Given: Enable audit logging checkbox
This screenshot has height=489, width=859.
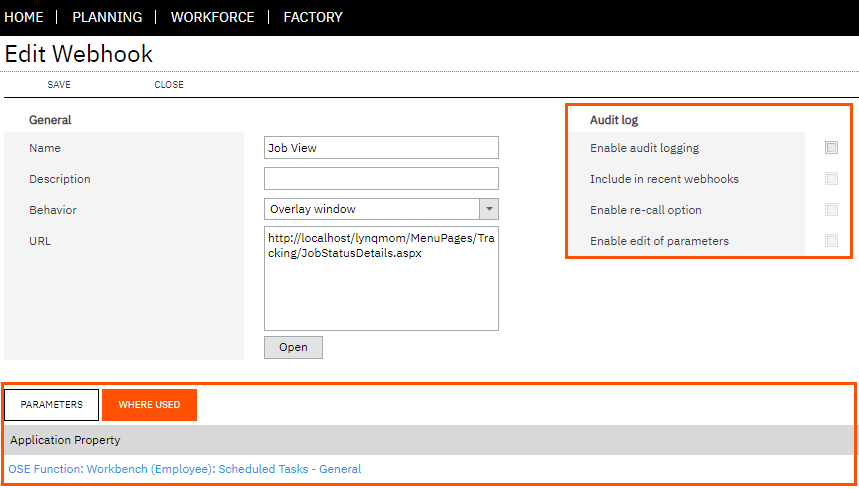Looking at the screenshot, I should point(831,147).
